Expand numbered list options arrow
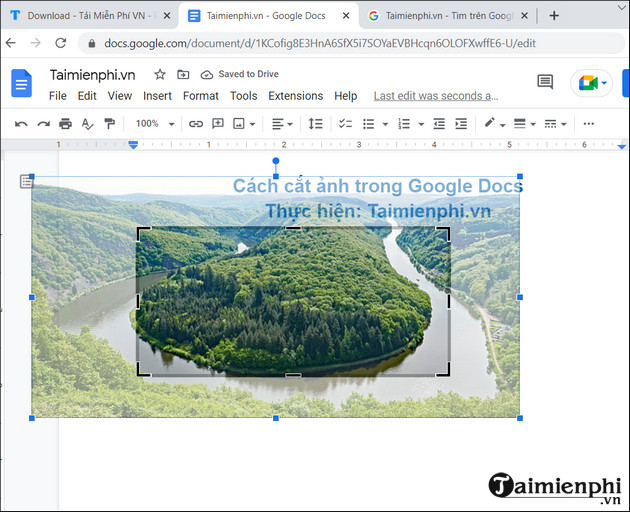Image resolution: width=630 pixels, height=512 pixels. (x=421, y=124)
